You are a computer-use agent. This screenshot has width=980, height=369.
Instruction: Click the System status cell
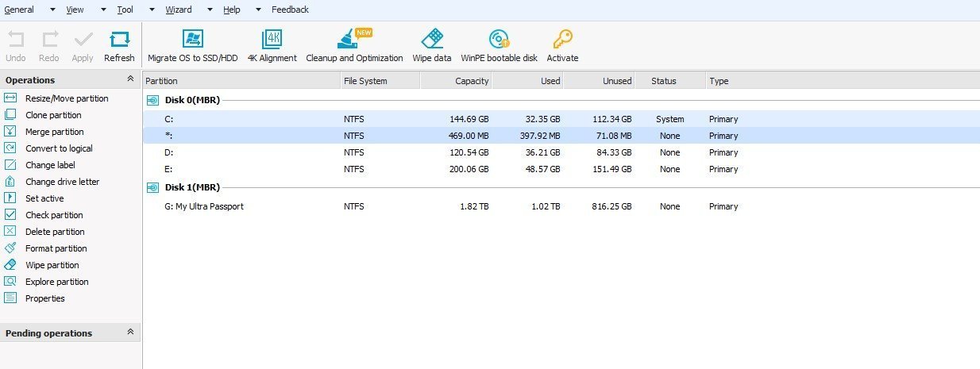click(x=670, y=119)
